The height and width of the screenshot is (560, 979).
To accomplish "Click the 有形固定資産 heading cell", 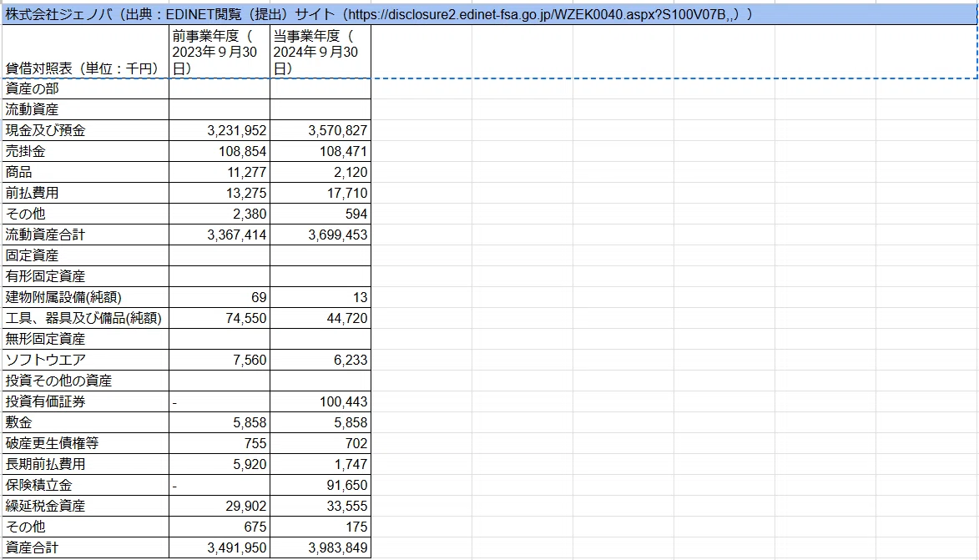I will point(85,276).
